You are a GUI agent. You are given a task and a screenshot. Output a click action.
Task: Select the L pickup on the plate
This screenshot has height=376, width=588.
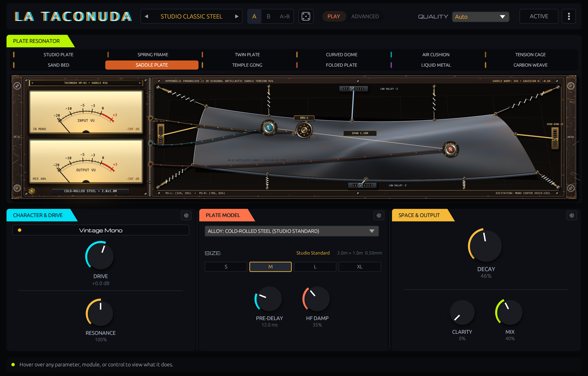click(x=269, y=128)
